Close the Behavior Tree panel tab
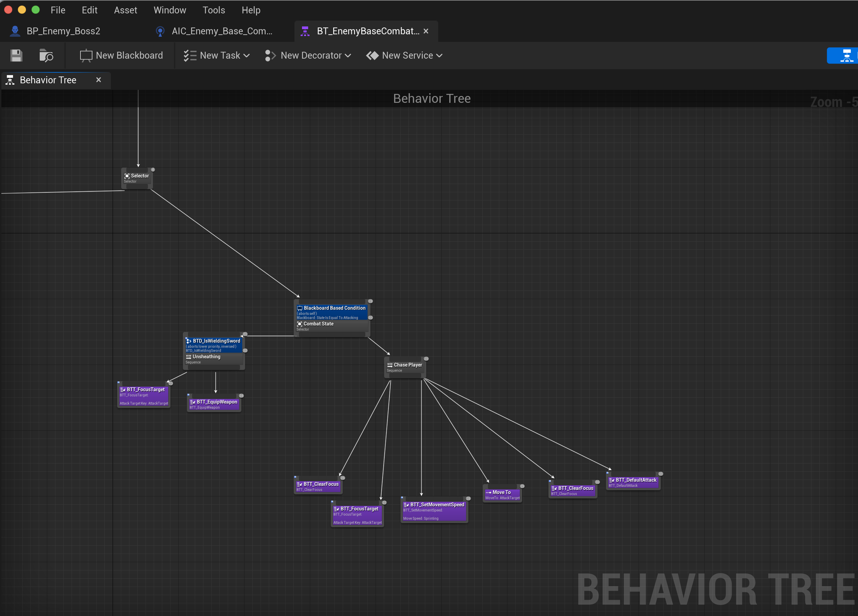Image resolution: width=858 pixels, height=616 pixels. tap(98, 80)
